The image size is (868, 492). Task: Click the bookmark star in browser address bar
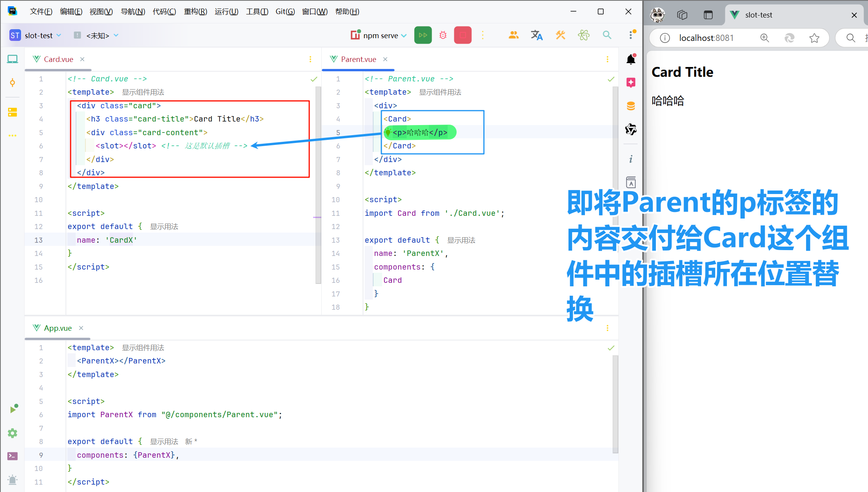click(814, 38)
